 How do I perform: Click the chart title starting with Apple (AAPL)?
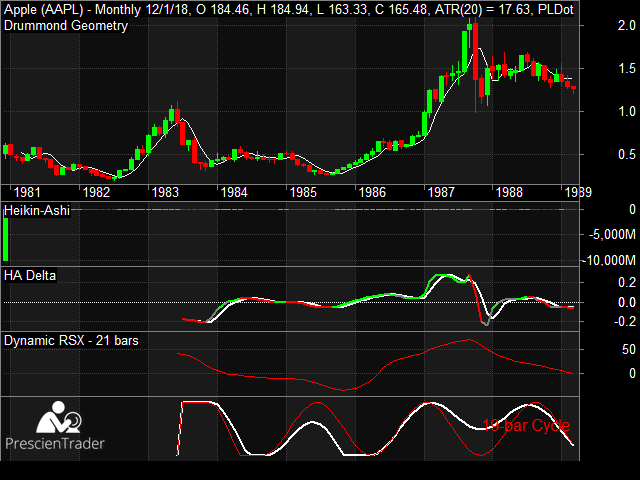(289, 9)
